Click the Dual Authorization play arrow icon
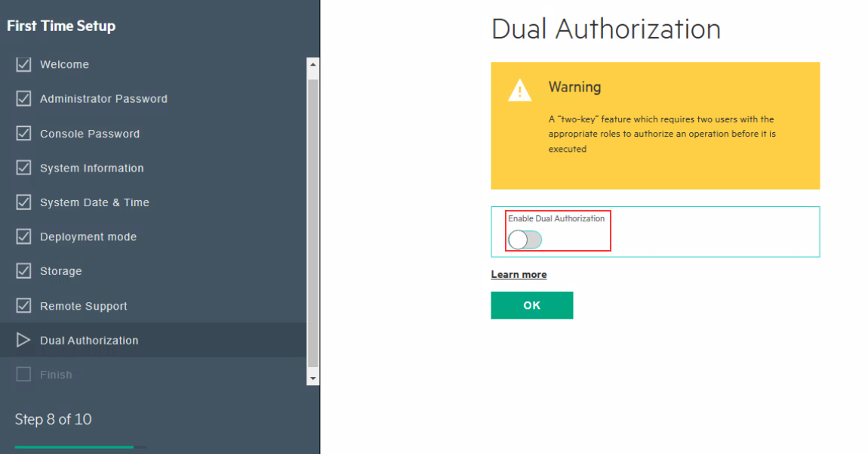The height and width of the screenshot is (454, 868). coord(23,340)
